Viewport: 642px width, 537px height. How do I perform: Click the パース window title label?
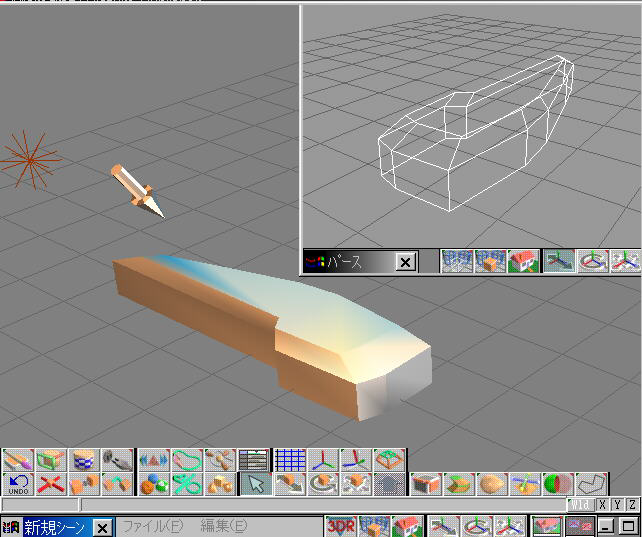(344, 262)
